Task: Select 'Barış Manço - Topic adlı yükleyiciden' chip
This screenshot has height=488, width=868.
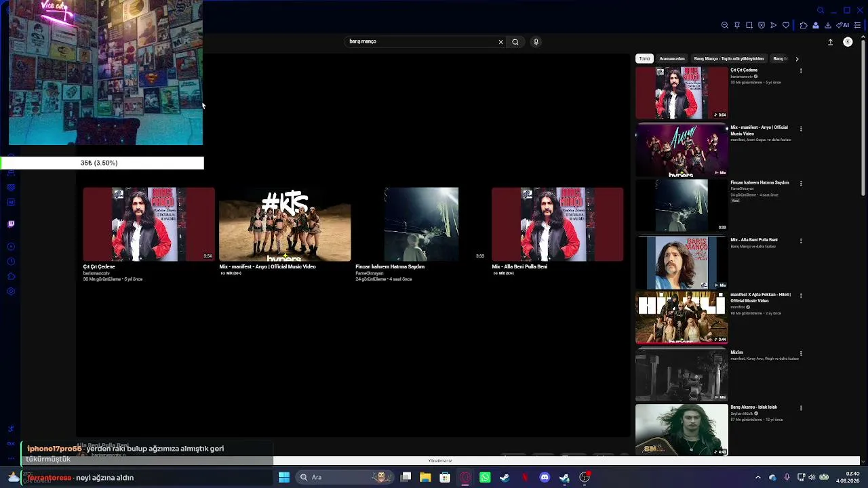Action: [729, 59]
